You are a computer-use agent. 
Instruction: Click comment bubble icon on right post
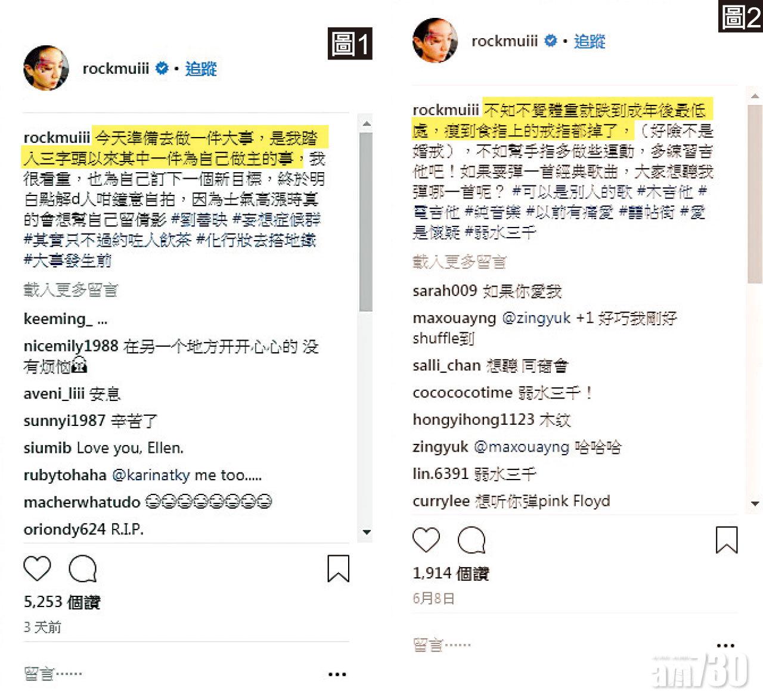[472, 540]
